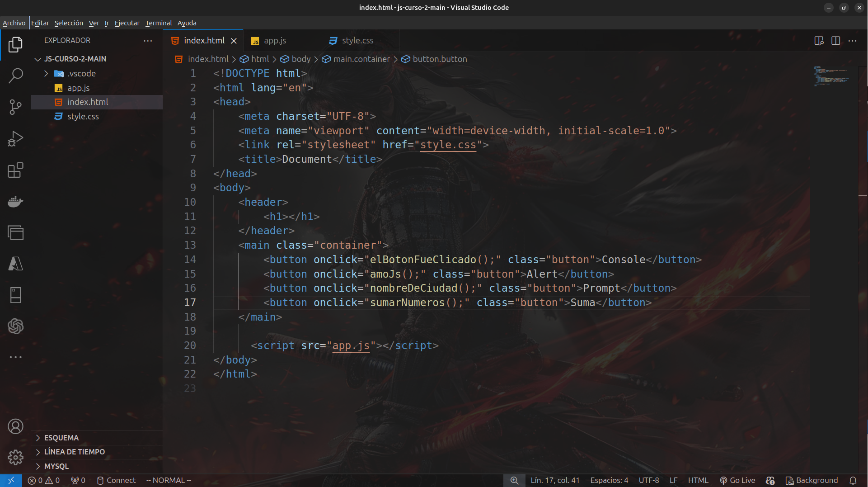
Task: Open Source Control view icon
Action: (15, 107)
